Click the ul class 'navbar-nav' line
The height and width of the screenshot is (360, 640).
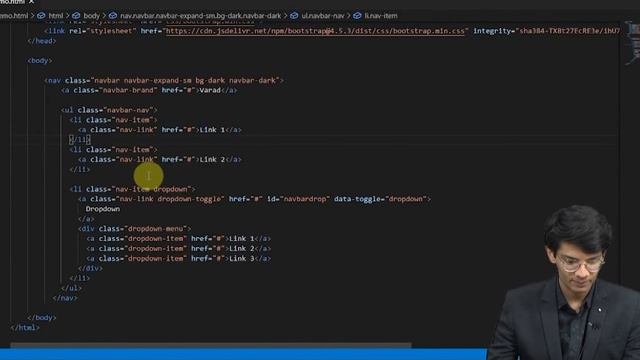[109, 110]
